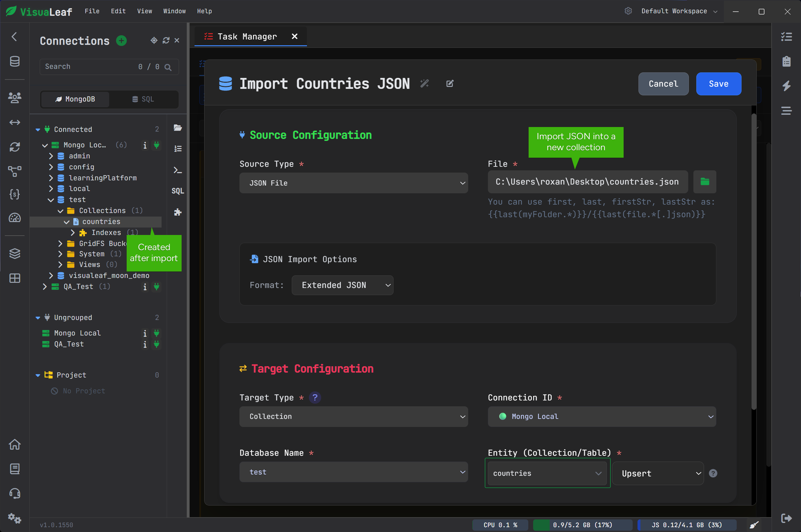This screenshot has width=801, height=532.
Task: Click the puzzle plugin icon in tree toolbar
Action: [x=178, y=212]
